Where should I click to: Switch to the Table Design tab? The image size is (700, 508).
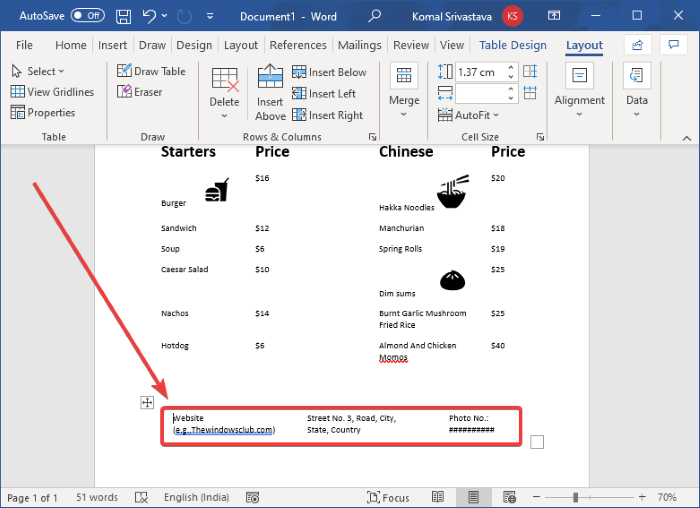coord(512,45)
